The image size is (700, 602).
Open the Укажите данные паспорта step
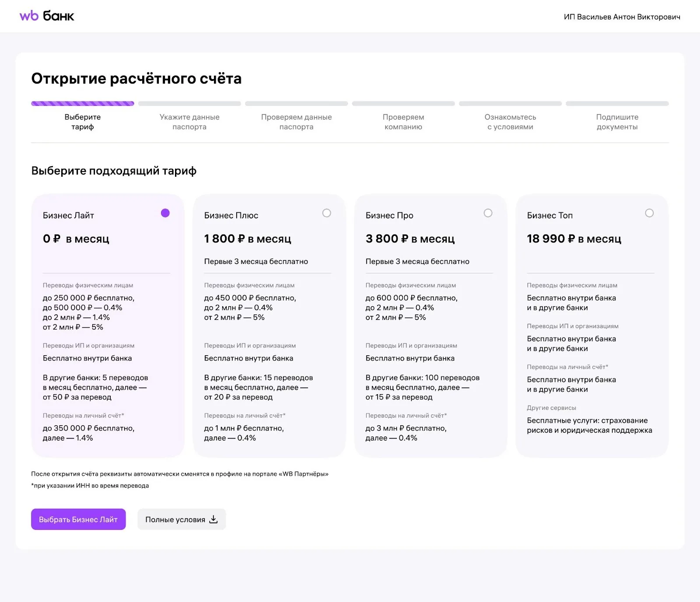(x=189, y=122)
